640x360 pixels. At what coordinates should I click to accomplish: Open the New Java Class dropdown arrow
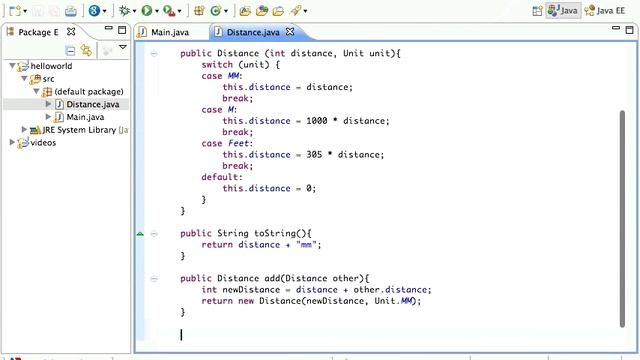[226, 11]
